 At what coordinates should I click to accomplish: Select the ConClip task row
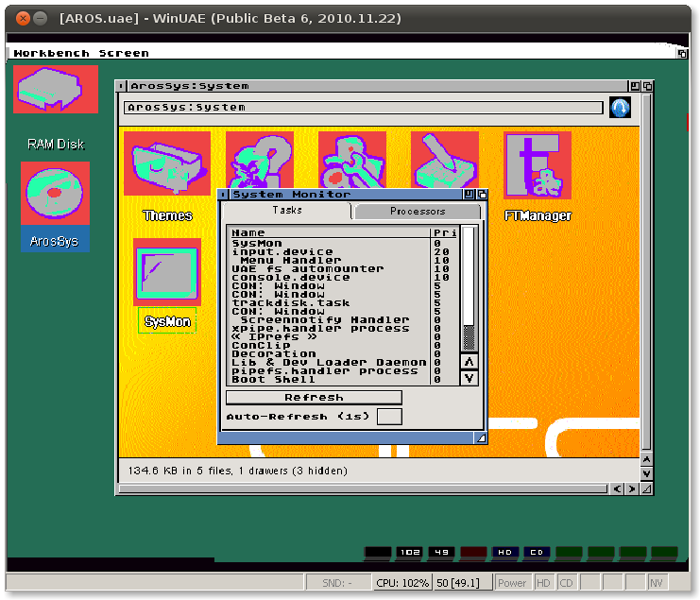pos(343,346)
